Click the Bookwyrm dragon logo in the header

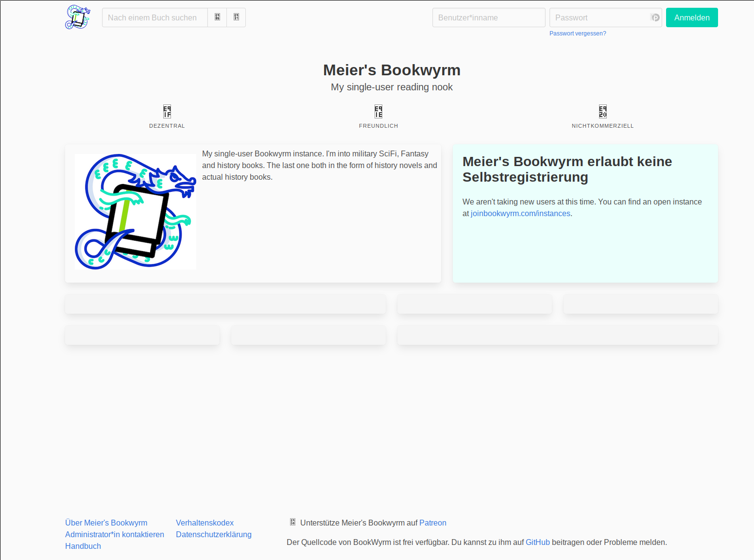point(77,17)
